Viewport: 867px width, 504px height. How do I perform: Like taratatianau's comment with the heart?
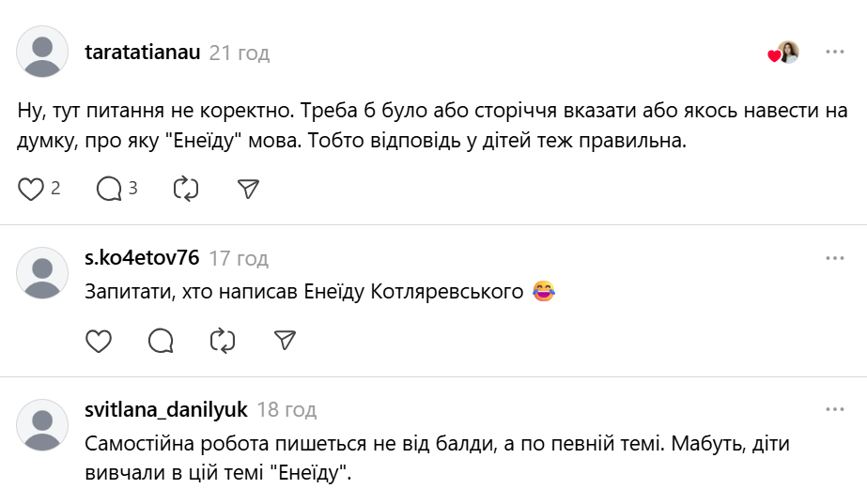tap(32, 189)
